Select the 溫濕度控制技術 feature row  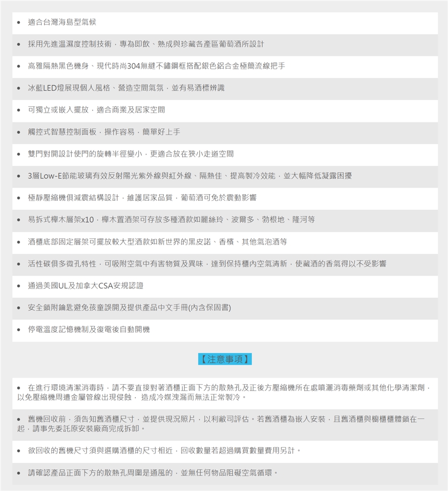tap(146, 44)
